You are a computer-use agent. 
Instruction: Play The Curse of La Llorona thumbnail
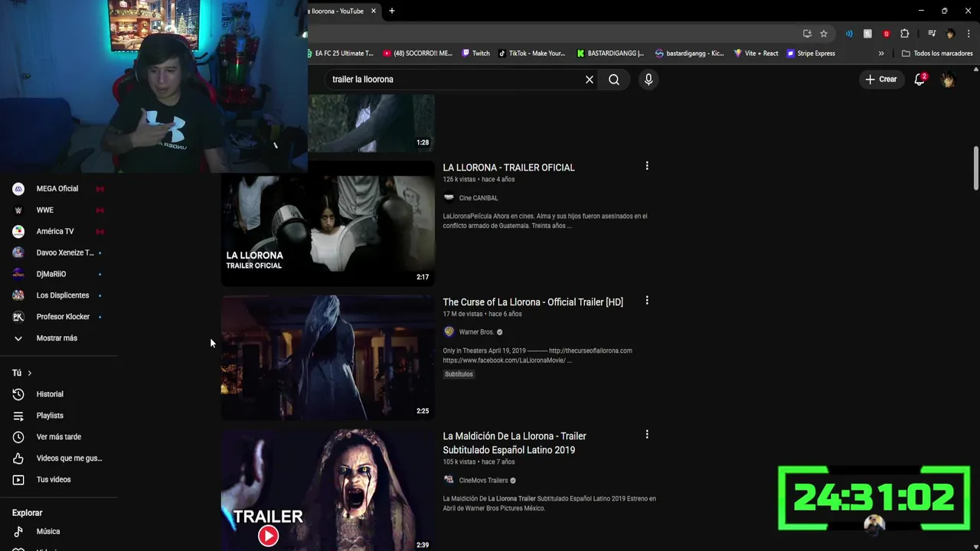(328, 357)
